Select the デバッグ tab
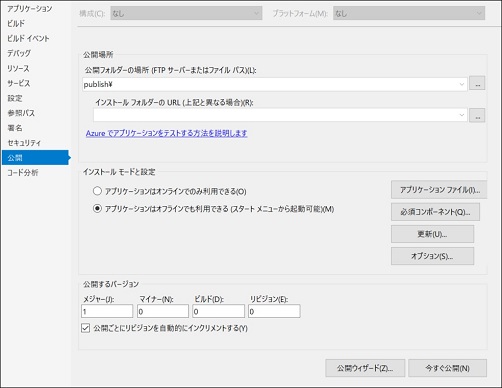The width and height of the screenshot is (502, 388). [x=19, y=53]
